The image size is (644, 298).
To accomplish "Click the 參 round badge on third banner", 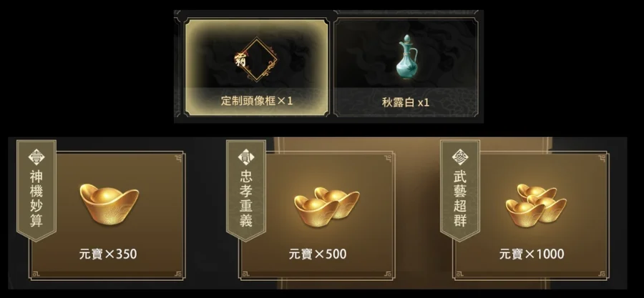I will pyautogui.click(x=460, y=157).
